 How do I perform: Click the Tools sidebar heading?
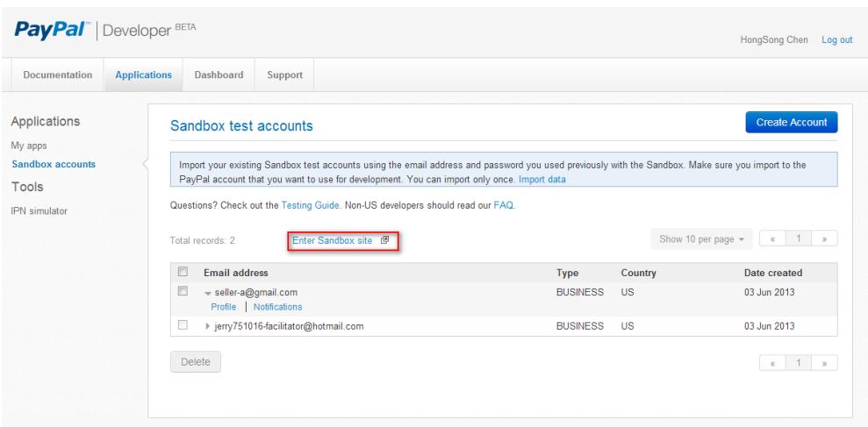coord(27,187)
